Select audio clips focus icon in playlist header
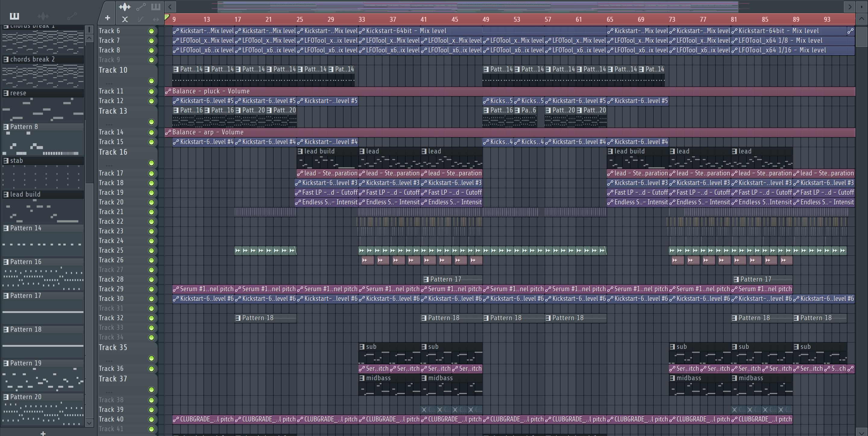Screen dimensions: 868x436 click(x=124, y=7)
